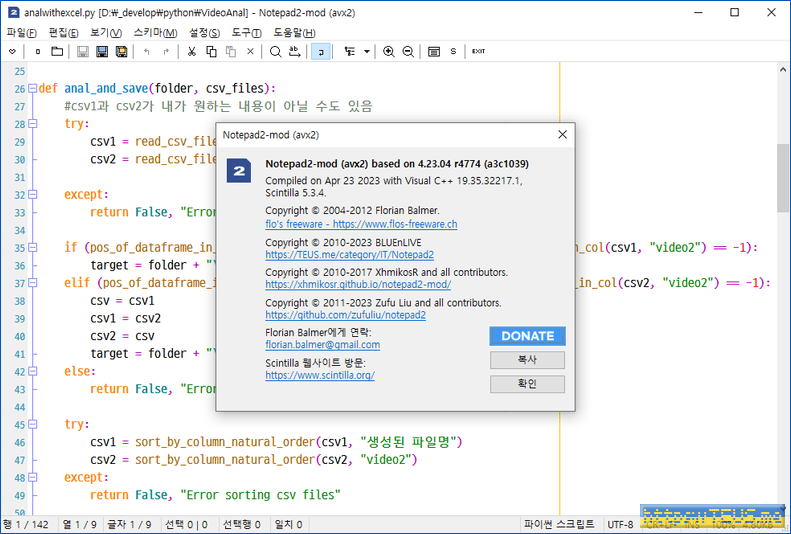Click the Zoom In icon
The width and height of the screenshot is (791, 534).
(388, 51)
